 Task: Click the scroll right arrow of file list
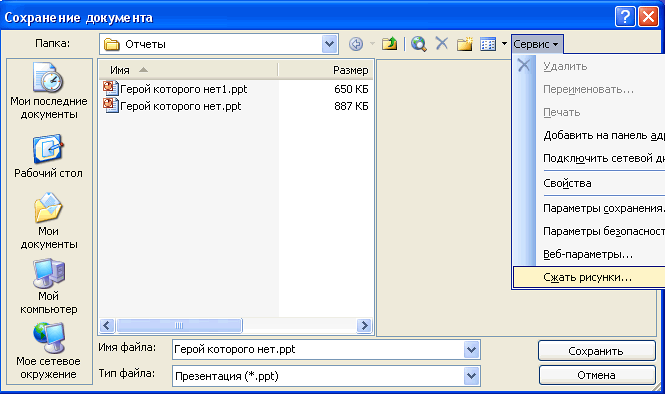tap(364, 326)
